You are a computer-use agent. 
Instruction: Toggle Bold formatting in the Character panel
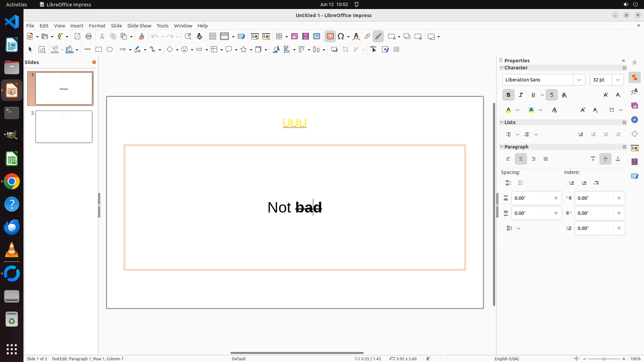pyautogui.click(x=508, y=95)
